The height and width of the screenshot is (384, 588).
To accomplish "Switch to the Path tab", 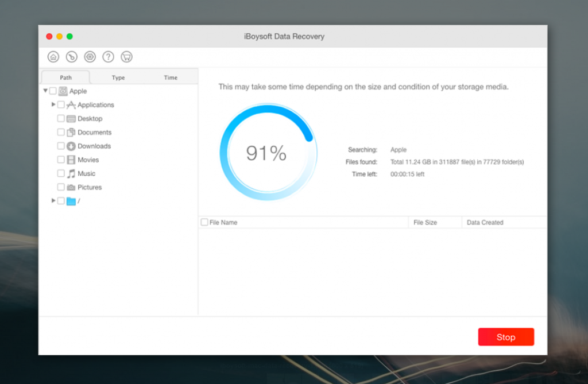I will [x=65, y=77].
